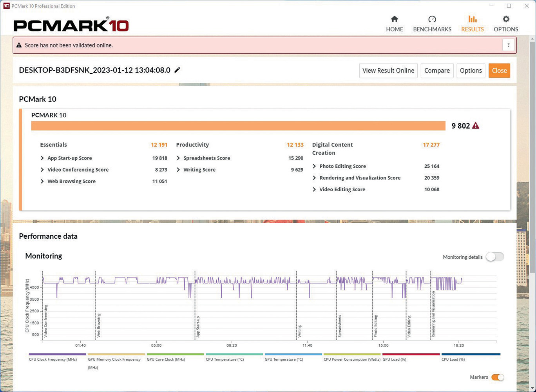536x392 pixels.
Task: Click the Web Browsing marker on the chart
Action: coord(99,325)
